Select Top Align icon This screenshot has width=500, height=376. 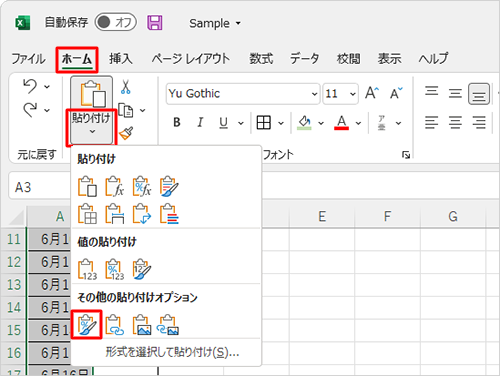click(431, 92)
